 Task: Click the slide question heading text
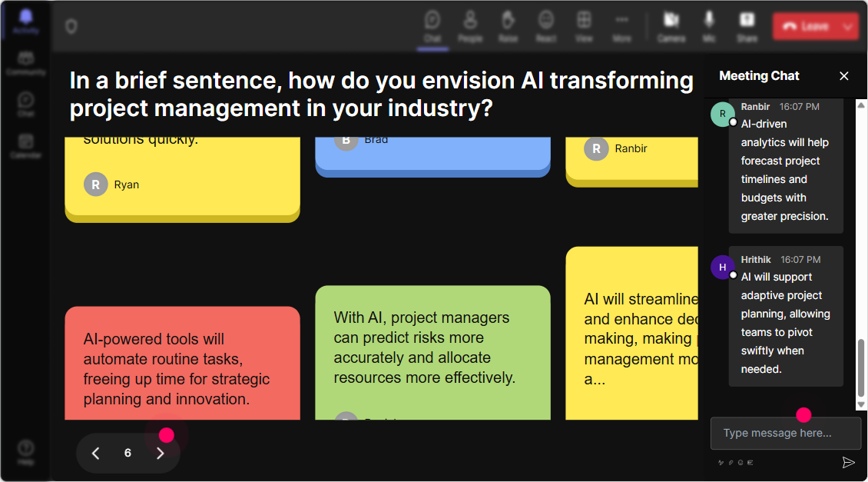tap(382, 95)
